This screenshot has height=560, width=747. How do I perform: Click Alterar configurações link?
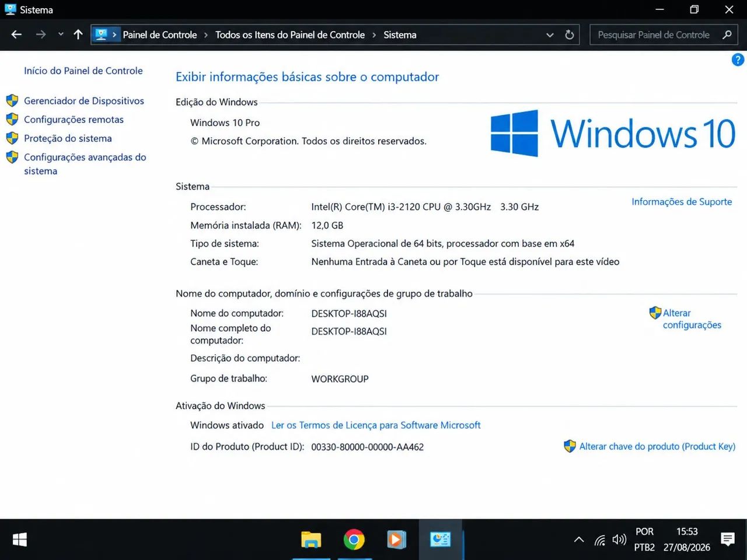(x=692, y=319)
